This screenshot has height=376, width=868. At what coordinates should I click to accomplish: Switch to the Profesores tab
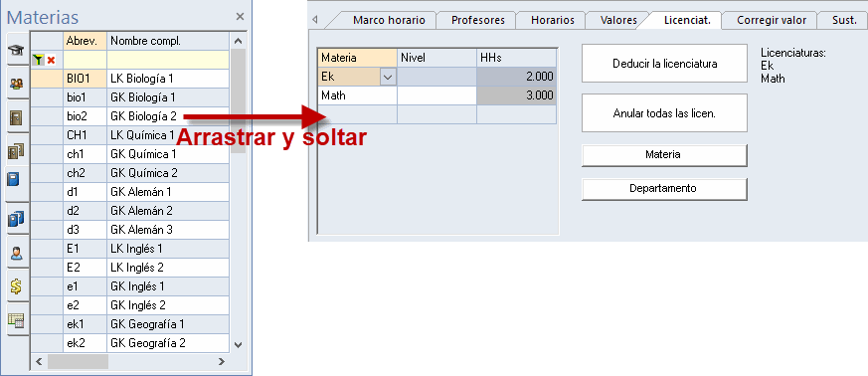pyautogui.click(x=477, y=20)
